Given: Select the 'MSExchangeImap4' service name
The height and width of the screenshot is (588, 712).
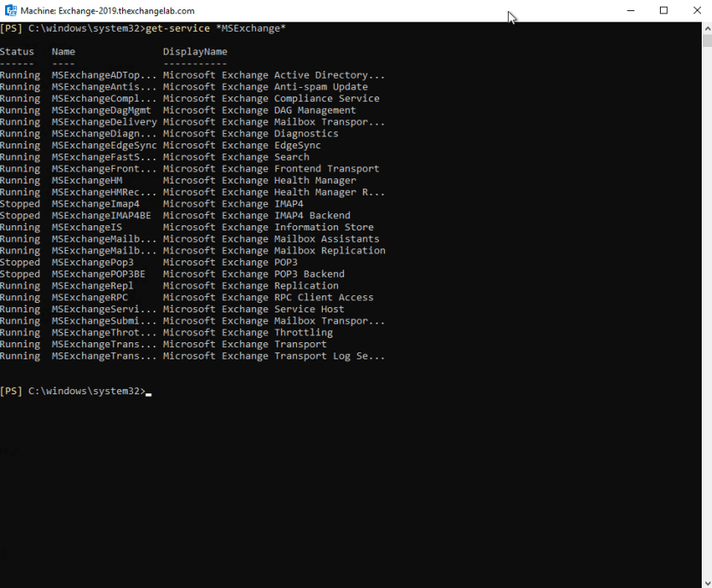Looking at the screenshot, I should coord(96,204).
